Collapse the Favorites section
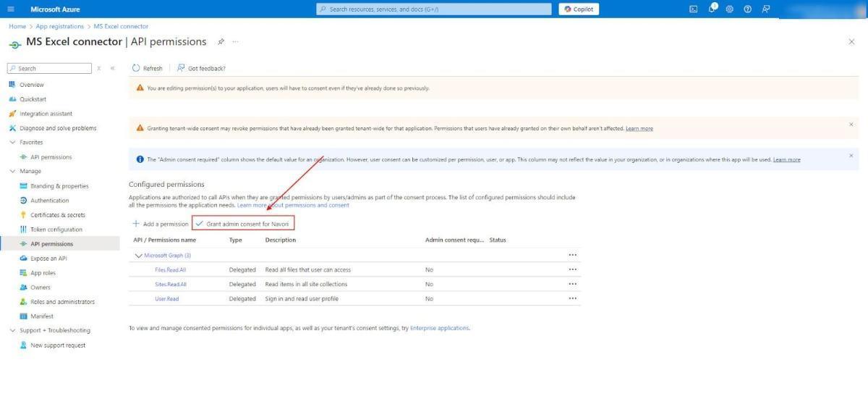 (x=12, y=142)
